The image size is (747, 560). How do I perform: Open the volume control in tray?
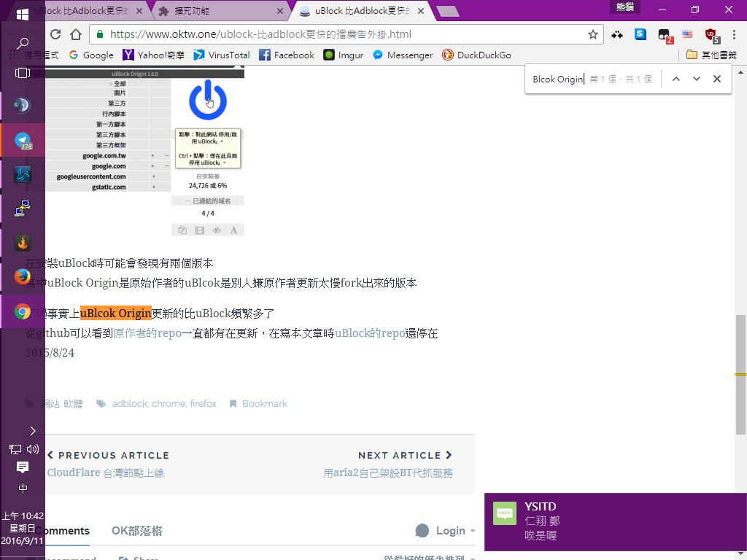(33, 449)
